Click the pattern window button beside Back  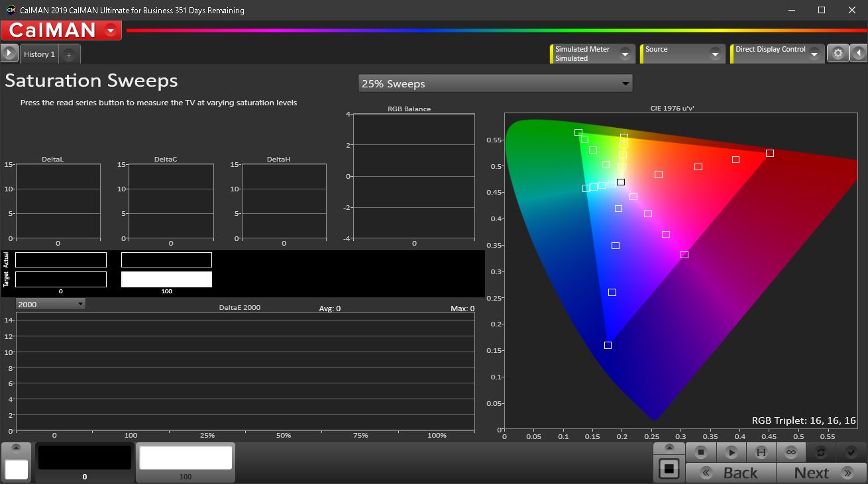click(669, 469)
